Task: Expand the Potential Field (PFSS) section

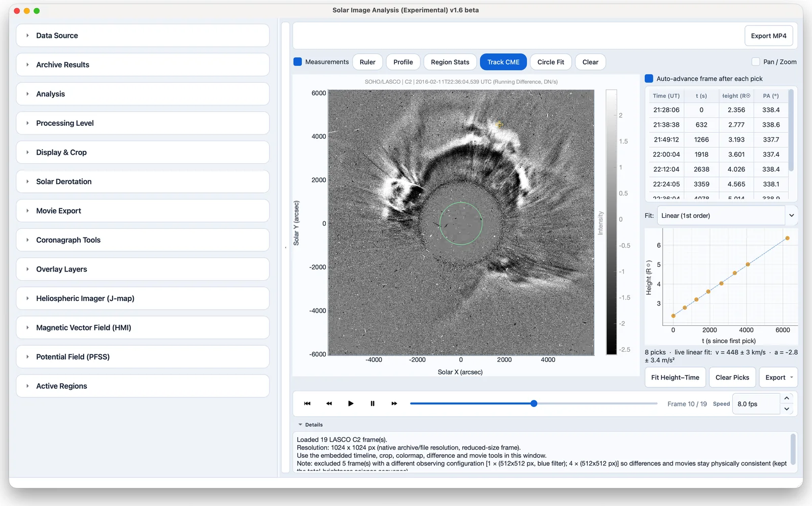Action: 143,357
